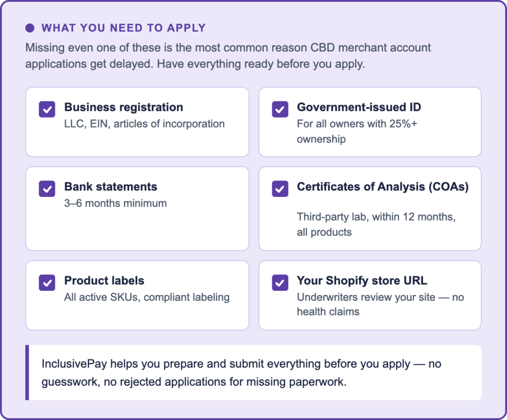Uncheck the Certificates of Analysis checkbox
507x420 pixels.
tap(280, 188)
